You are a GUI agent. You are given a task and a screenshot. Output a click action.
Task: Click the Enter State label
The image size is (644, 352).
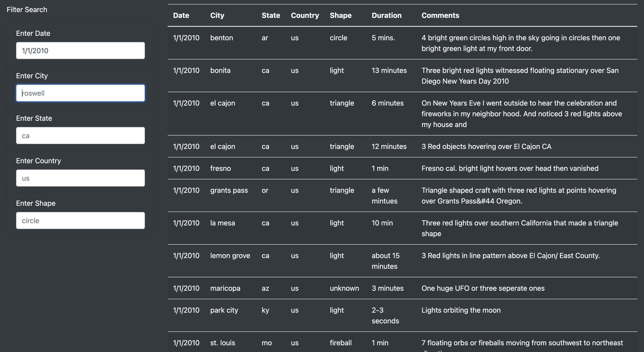click(x=34, y=118)
